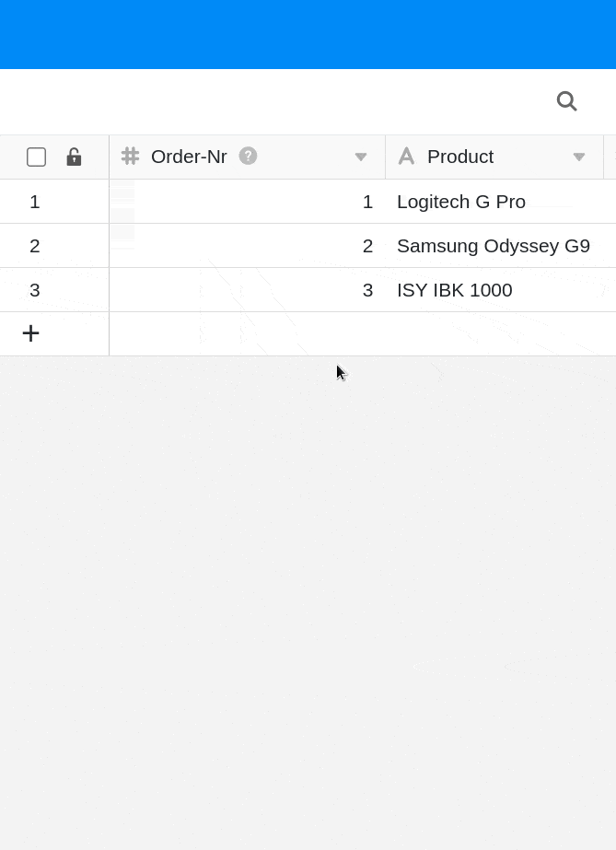Viewport: 616px width, 850px height.
Task: Open the search using the magnifier icon
Action: tap(566, 101)
